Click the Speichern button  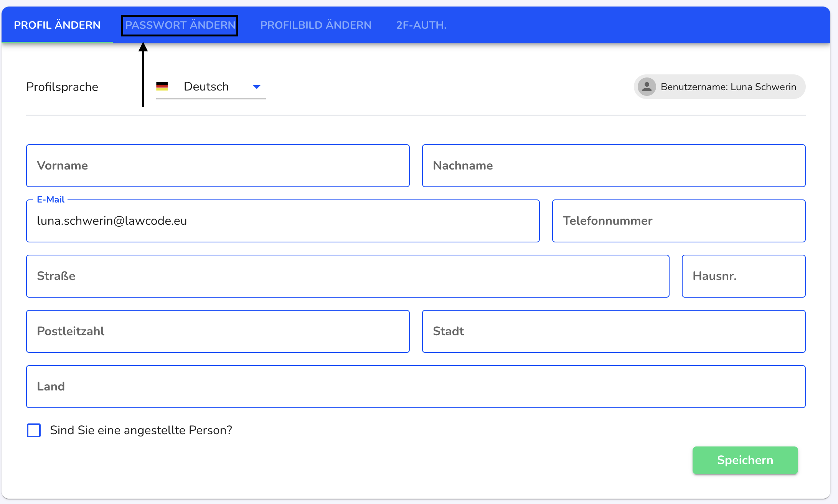coord(745,460)
